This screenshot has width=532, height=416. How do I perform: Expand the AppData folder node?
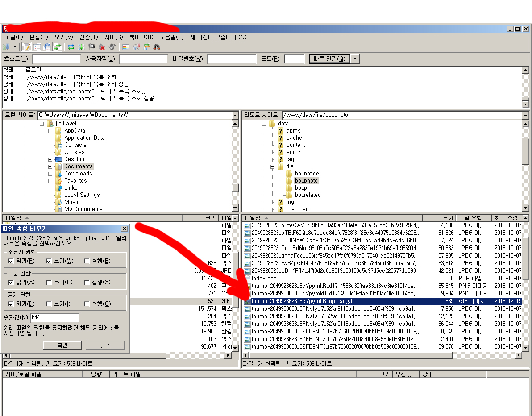50,131
